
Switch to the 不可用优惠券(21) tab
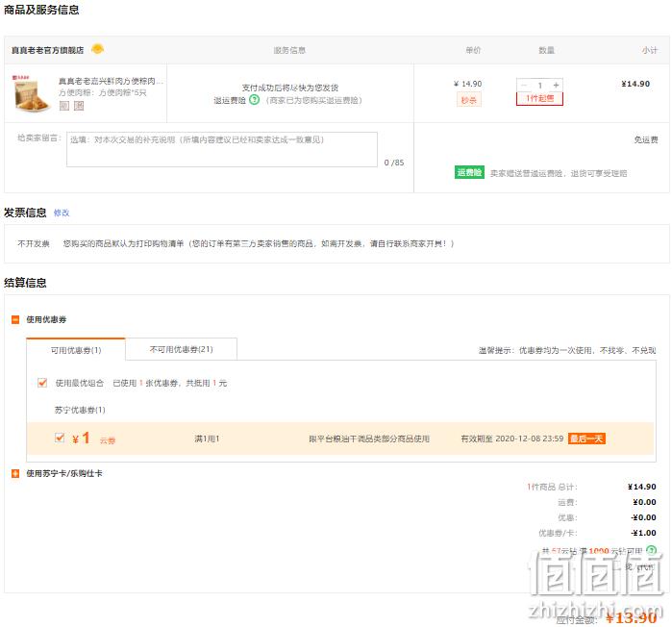coord(182,349)
